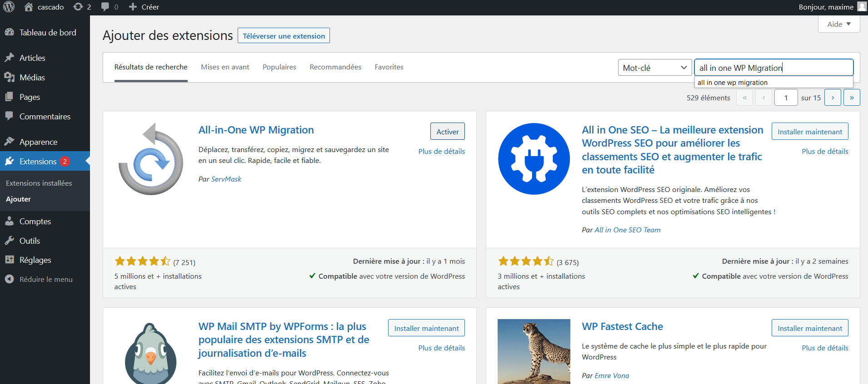The height and width of the screenshot is (384, 868).
Task: Open Ajouter submenu item
Action: pyautogui.click(x=19, y=199)
